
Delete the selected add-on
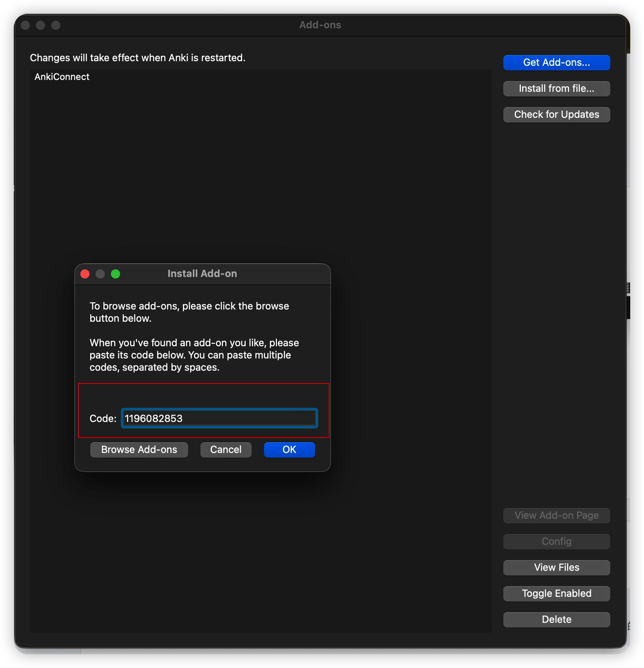[x=556, y=619]
